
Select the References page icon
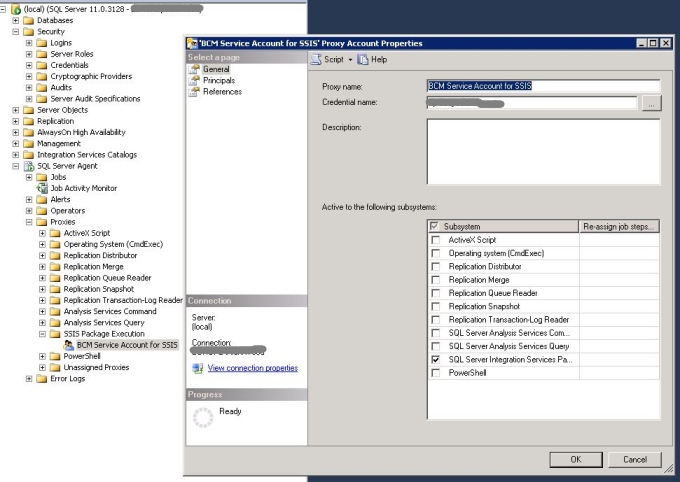point(194,92)
